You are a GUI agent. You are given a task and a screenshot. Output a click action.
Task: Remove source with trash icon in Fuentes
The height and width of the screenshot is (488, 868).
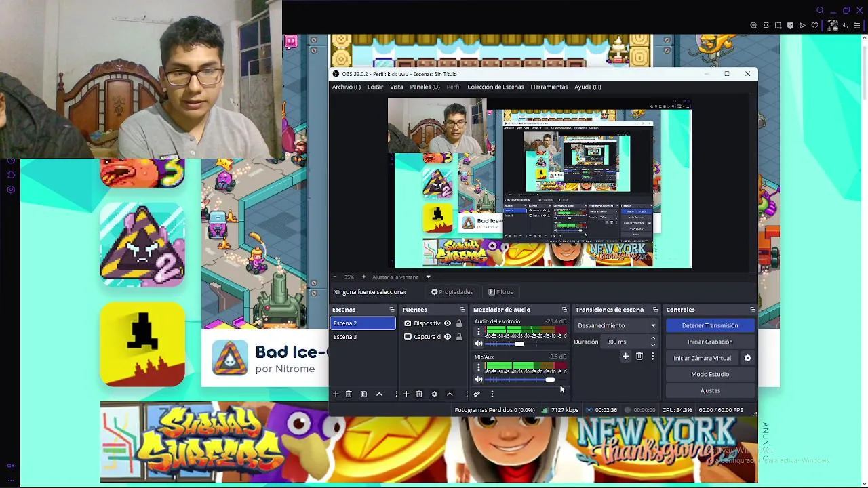pos(419,394)
